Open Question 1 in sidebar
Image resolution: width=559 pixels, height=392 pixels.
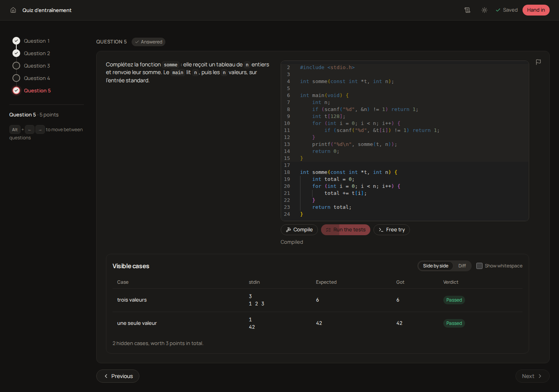36,41
